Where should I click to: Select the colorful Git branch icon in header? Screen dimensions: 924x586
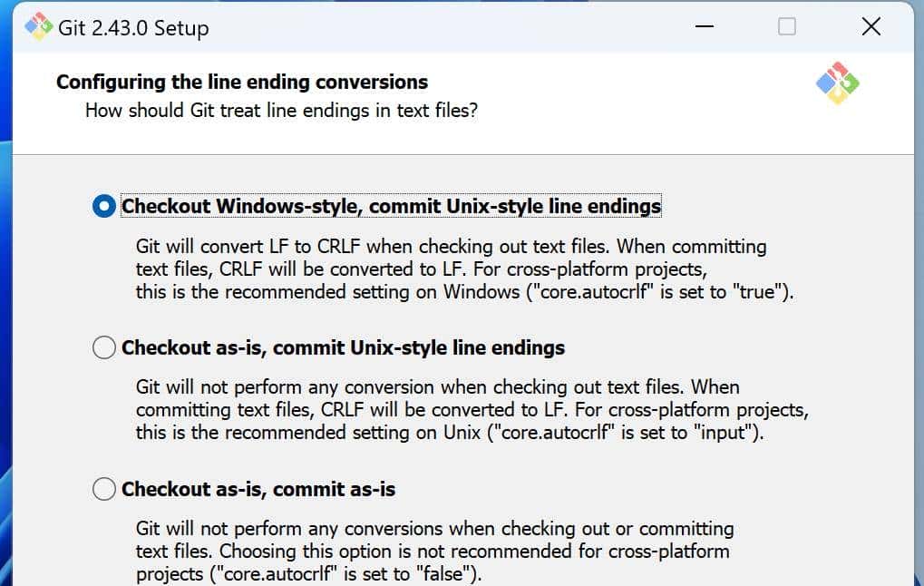pos(837,82)
